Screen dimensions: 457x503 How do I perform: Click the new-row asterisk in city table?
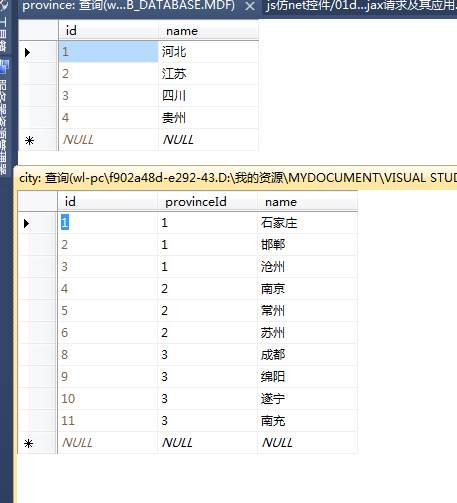point(28,444)
